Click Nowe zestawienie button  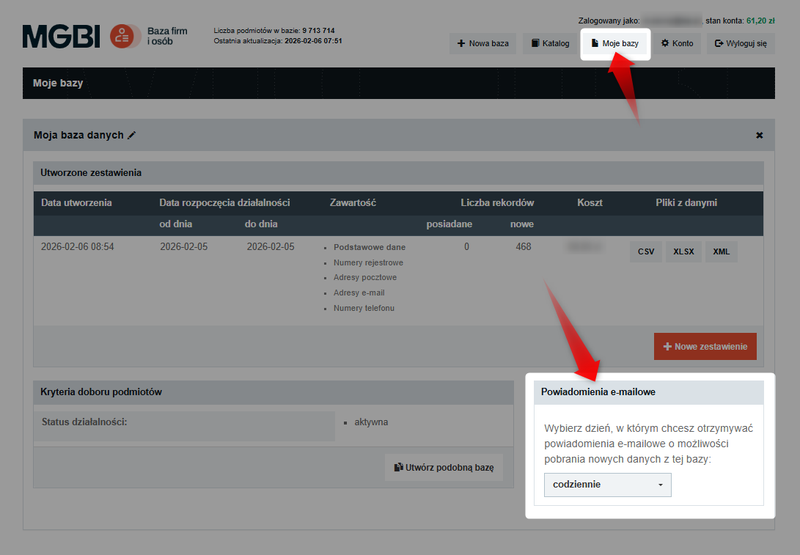tap(705, 346)
